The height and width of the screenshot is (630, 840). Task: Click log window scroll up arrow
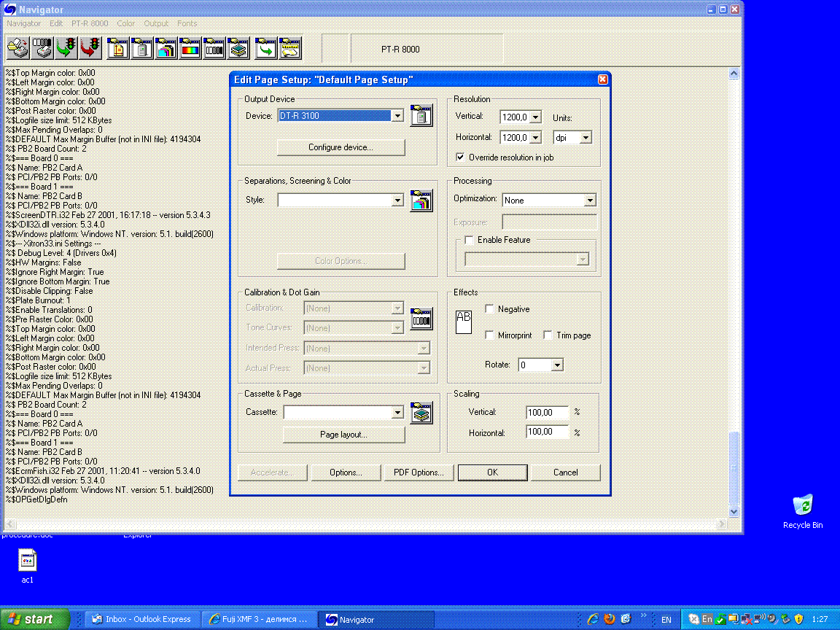pos(734,74)
